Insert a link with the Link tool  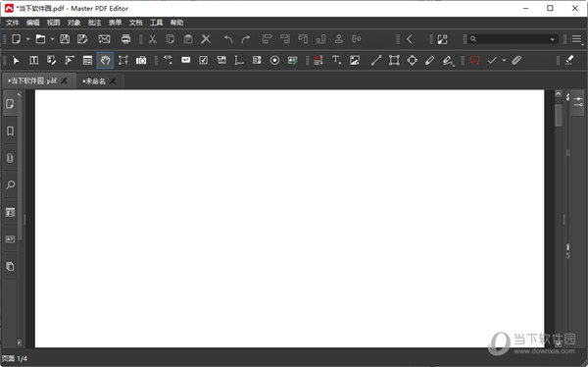[x=168, y=60]
